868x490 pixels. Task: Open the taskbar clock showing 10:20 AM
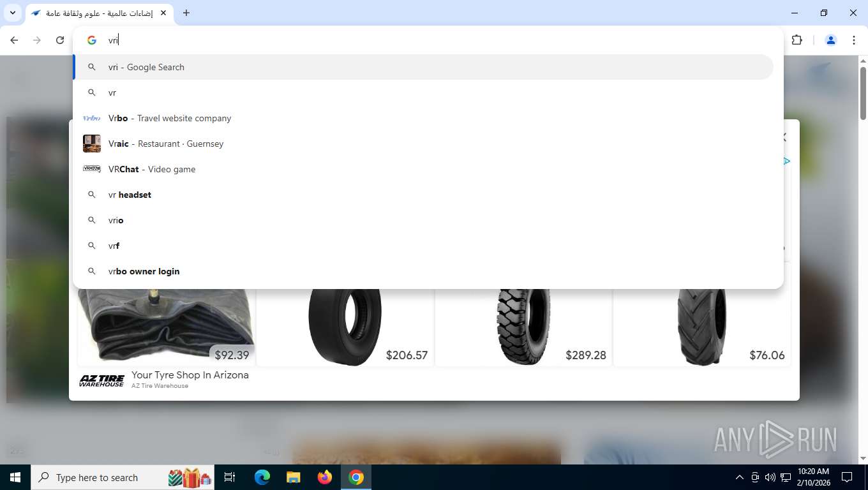813,477
